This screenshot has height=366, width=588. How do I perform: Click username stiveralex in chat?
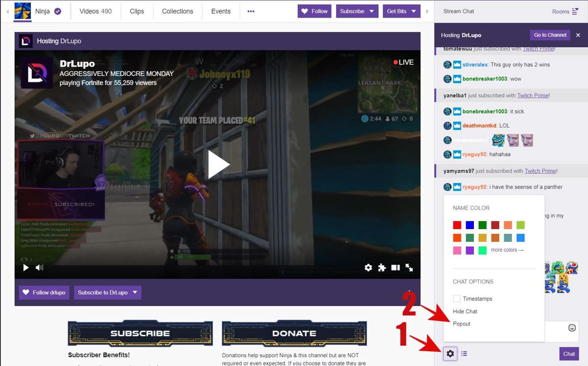pyautogui.click(x=475, y=65)
